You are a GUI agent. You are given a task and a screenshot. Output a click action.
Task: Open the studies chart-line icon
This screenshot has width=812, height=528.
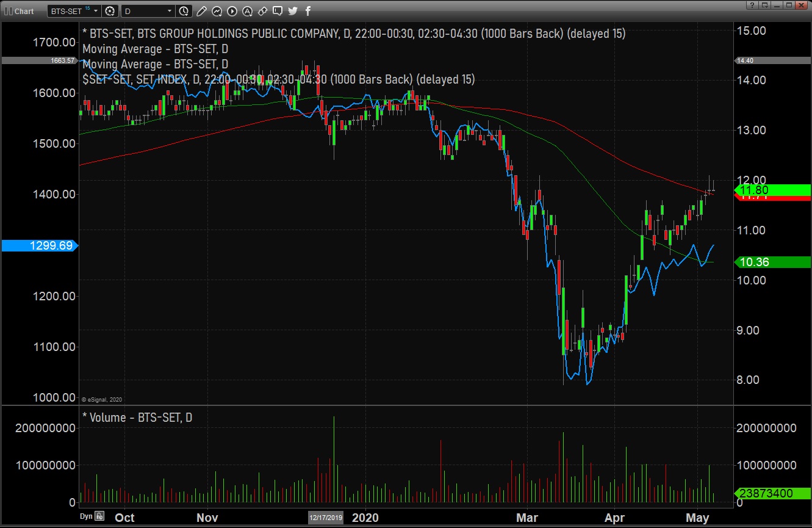[x=217, y=11]
